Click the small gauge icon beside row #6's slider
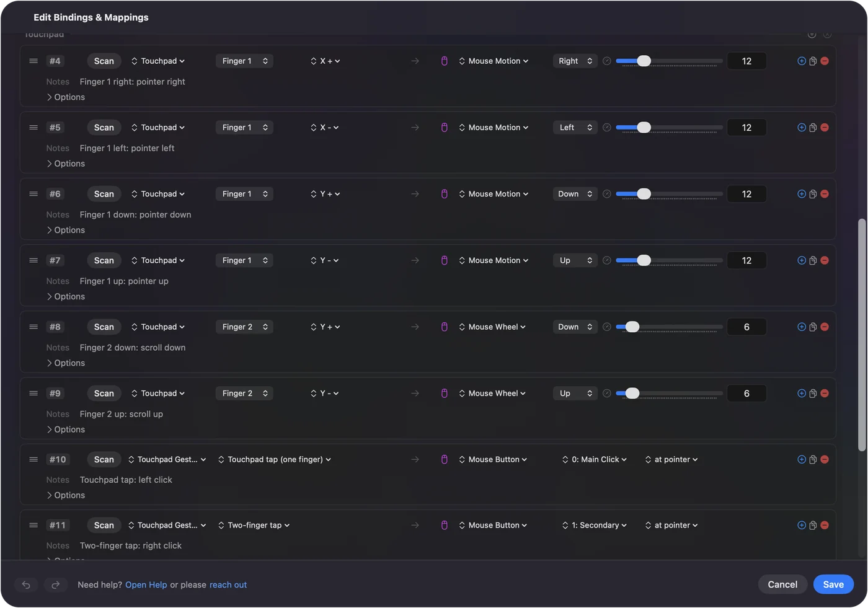 607,194
